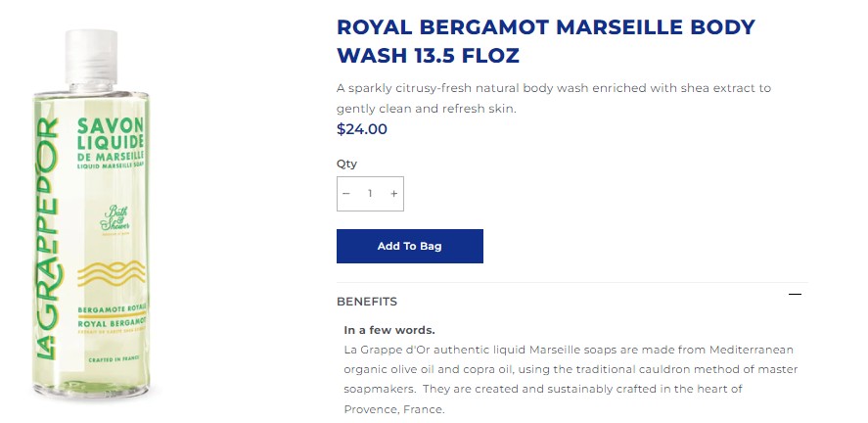The image size is (868, 423).
Task: Click the BENEFITS section heading
Action: coord(366,302)
